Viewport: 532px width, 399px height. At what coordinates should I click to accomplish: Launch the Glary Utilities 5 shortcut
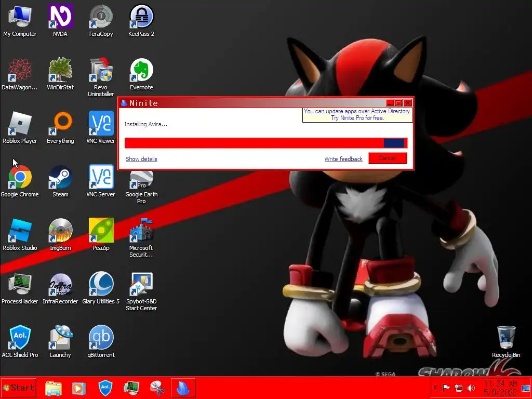point(101,288)
